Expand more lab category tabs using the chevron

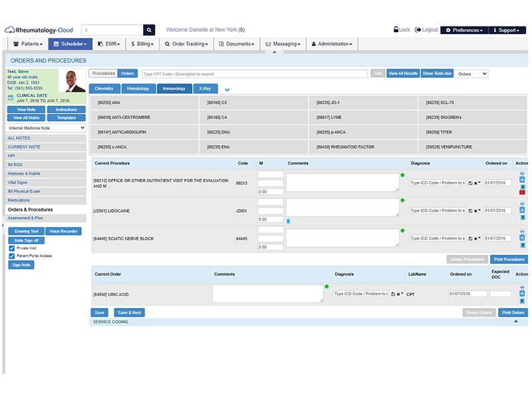[227, 90]
